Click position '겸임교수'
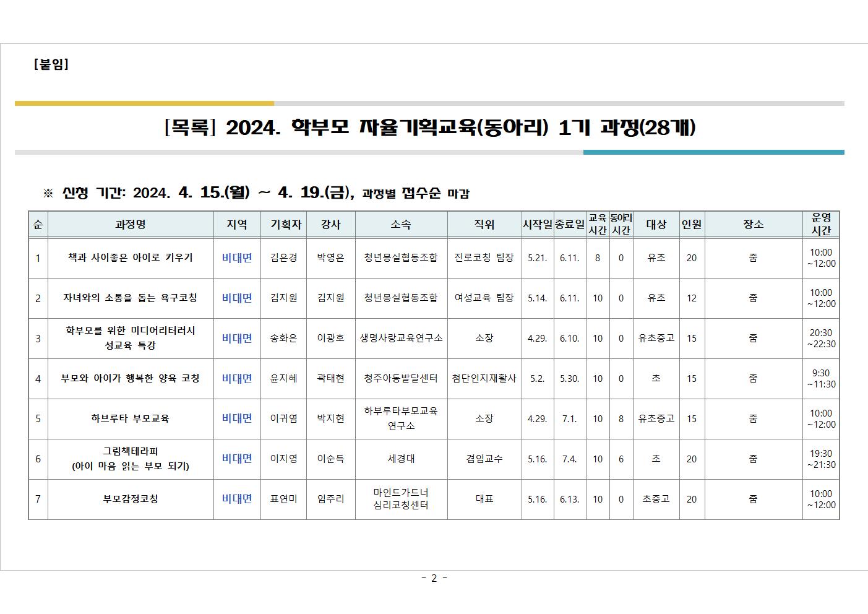 point(484,459)
